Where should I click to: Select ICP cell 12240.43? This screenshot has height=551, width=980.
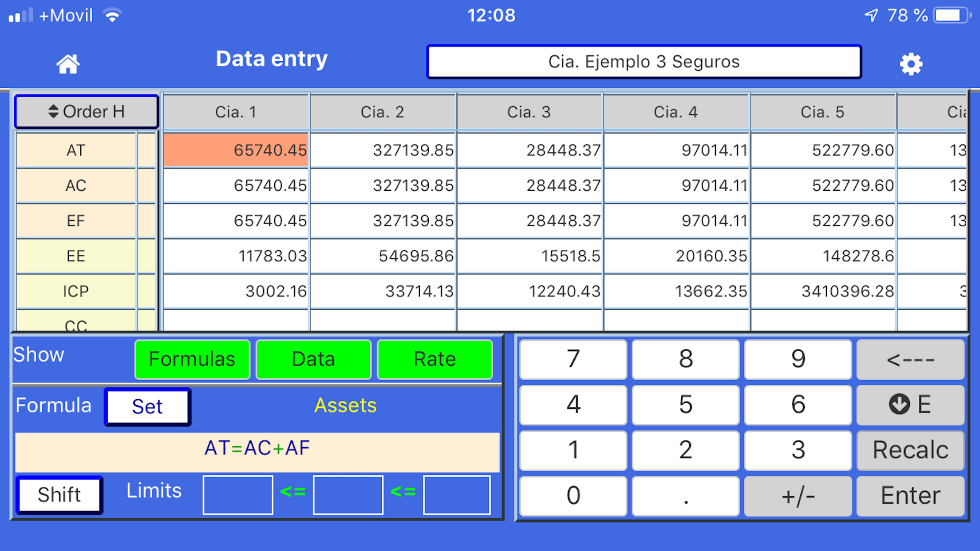[x=529, y=291]
